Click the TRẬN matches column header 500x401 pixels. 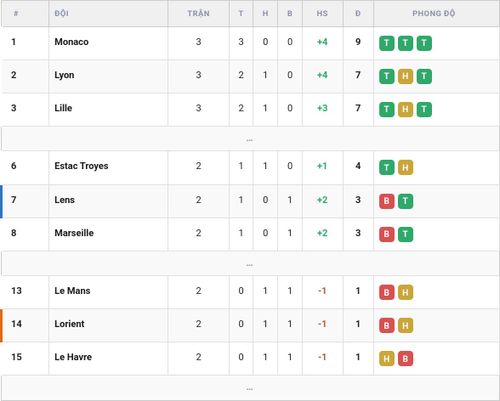(198, 14)
